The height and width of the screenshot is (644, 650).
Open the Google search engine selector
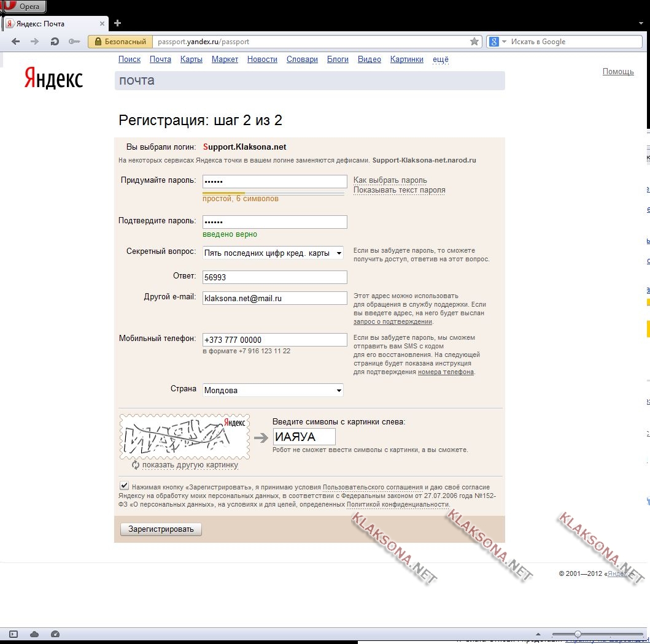click(x=497, y=42)
